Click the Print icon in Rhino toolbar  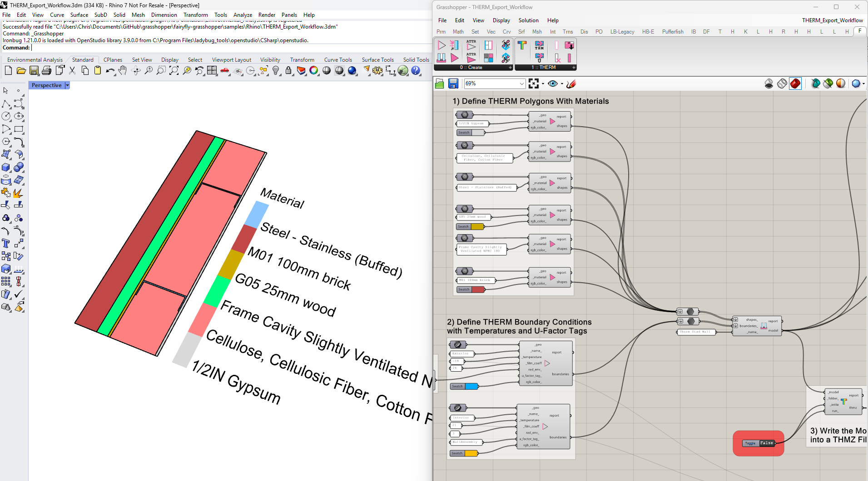pos(46,71)
